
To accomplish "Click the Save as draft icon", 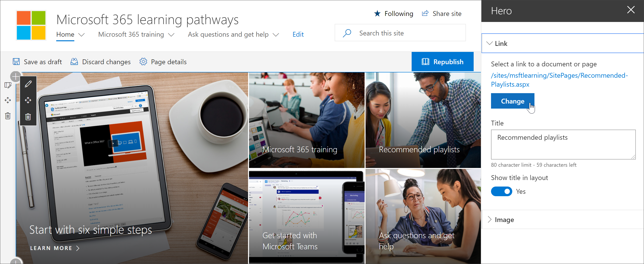I will point(16,62).
